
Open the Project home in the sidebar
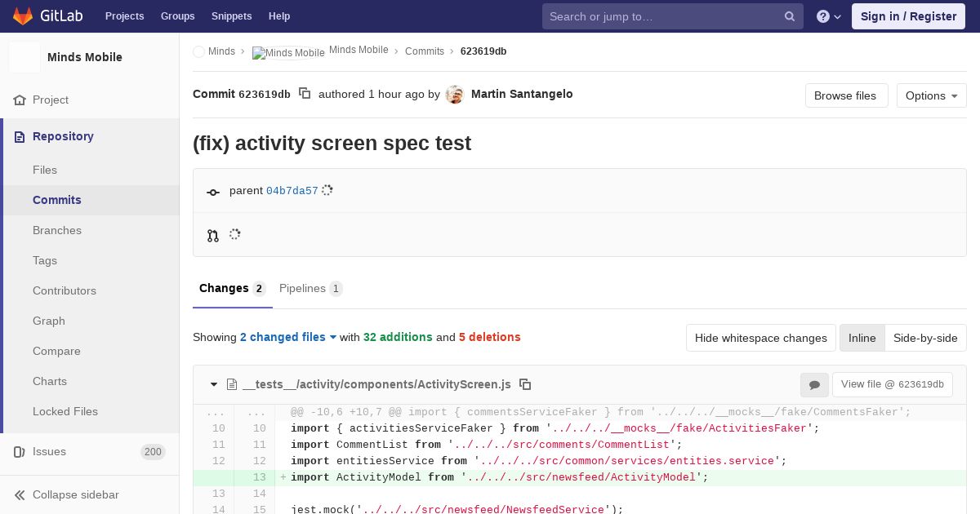(51, 100)
